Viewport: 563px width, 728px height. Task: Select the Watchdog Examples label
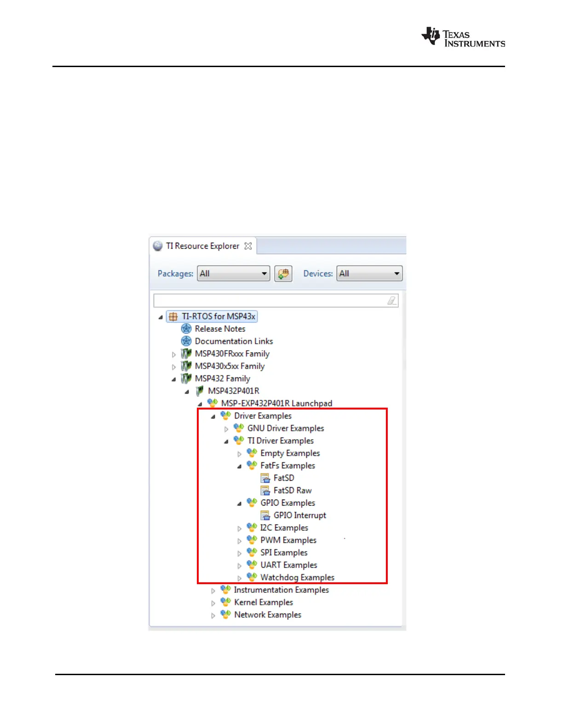pos(297,577)
